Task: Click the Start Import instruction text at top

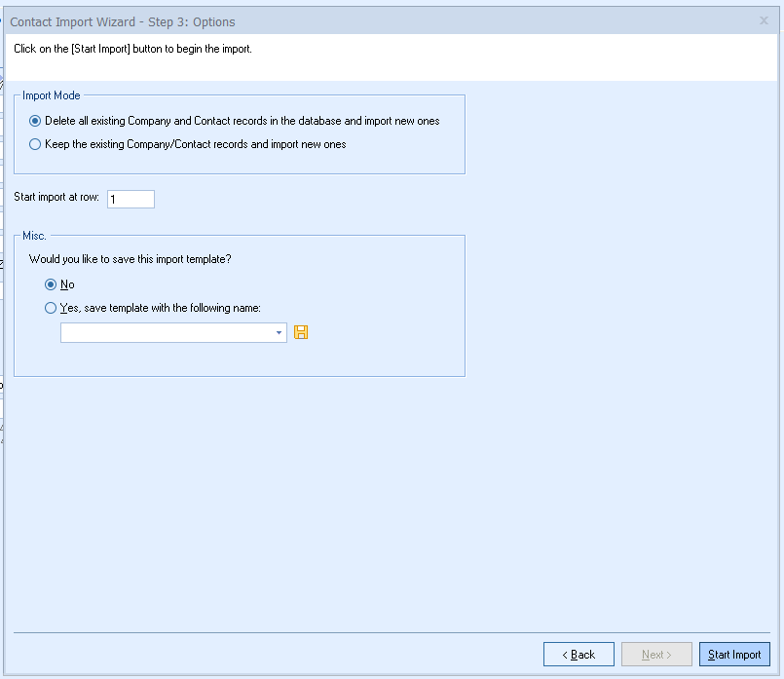Action: tap(132, 49)
